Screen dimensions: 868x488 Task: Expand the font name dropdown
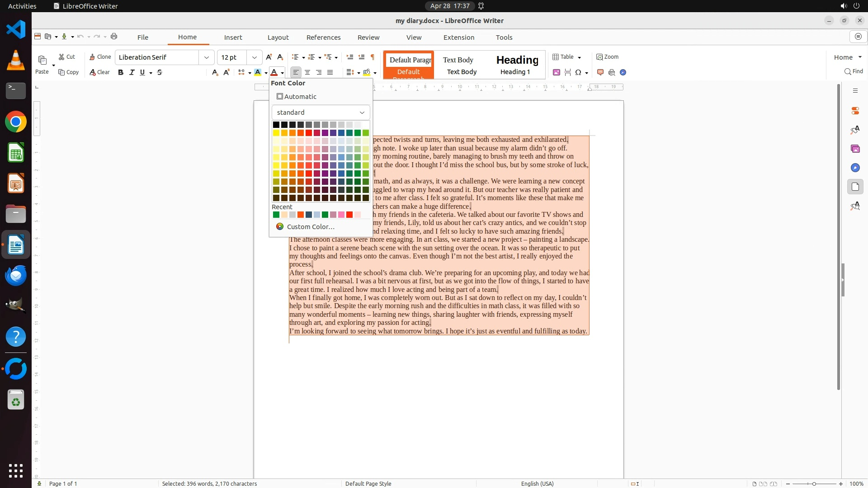pos(207,57)
